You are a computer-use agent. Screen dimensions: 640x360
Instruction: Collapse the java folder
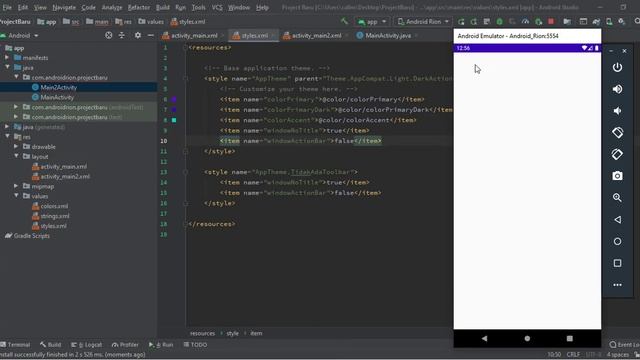pos(7,67)
